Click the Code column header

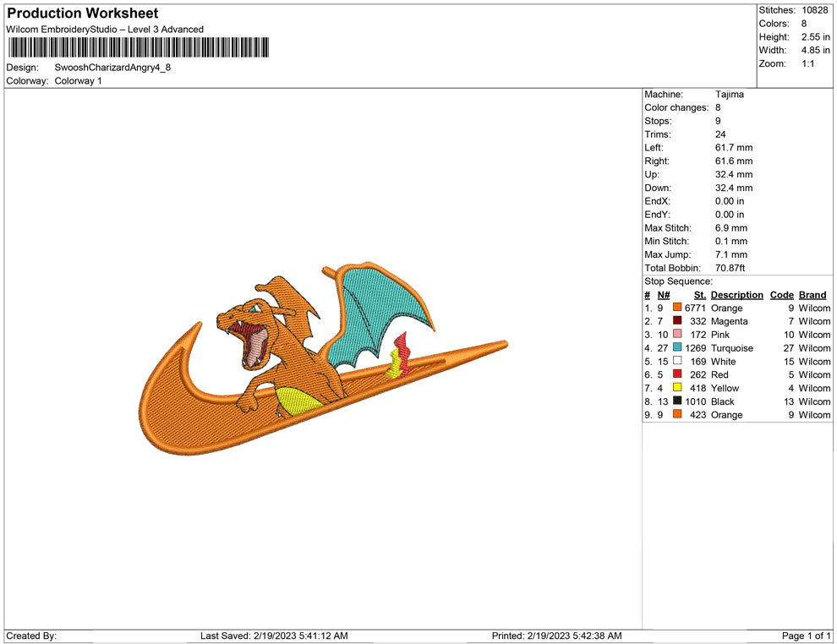pos(781,295)
